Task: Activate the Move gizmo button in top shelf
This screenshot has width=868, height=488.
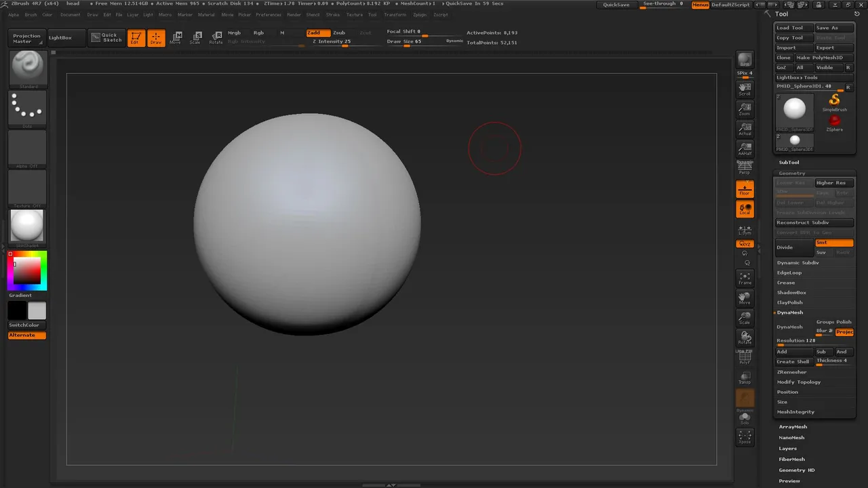Action: click(x=176, y=38)
